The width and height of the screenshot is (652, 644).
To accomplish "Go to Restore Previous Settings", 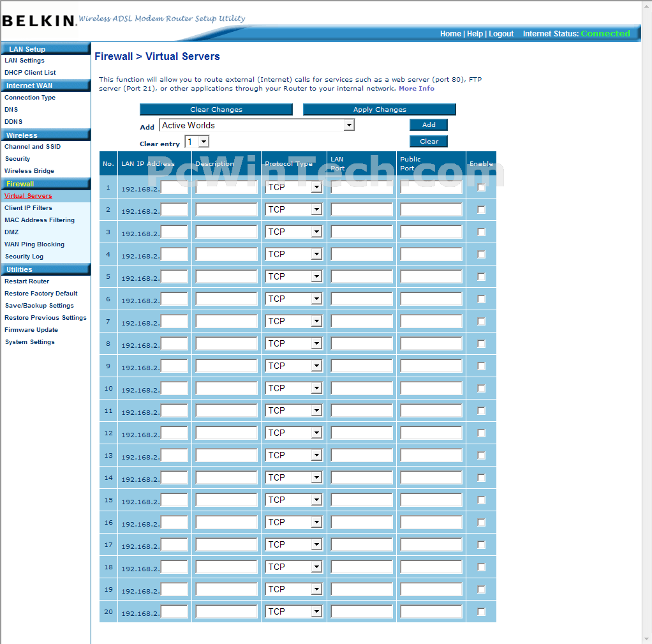I will pos(46,318).
